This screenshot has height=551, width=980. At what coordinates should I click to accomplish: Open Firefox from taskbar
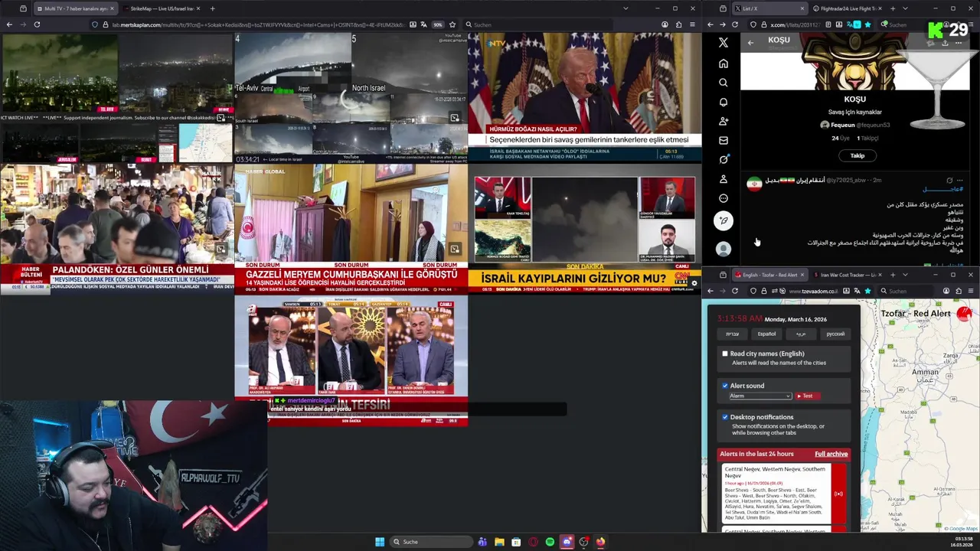point(600,542)
